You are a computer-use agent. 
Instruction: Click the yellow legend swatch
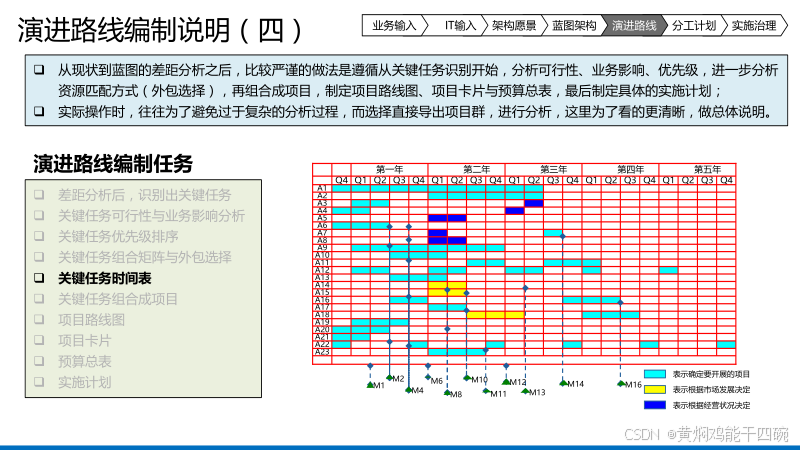tap(655, 389)
